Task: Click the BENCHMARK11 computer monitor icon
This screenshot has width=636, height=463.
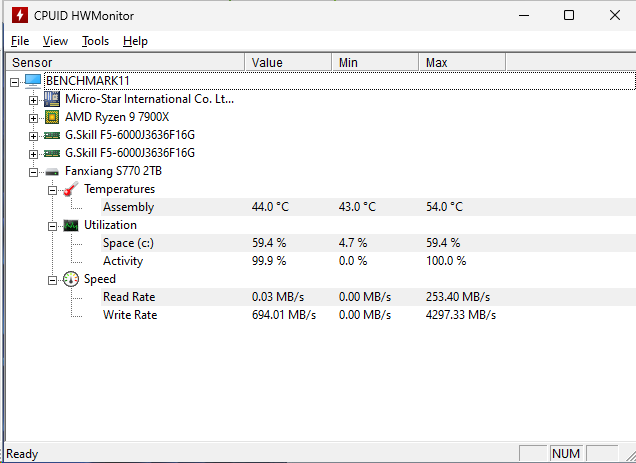Action: [x=33, y=81]
